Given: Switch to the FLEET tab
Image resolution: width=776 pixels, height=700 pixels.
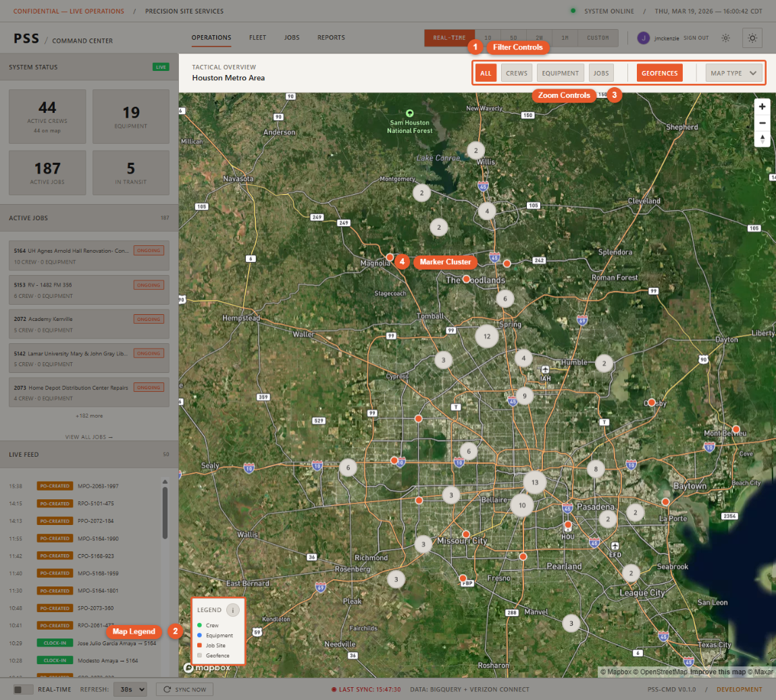Looking at the screenshot, I should (257, 38).
